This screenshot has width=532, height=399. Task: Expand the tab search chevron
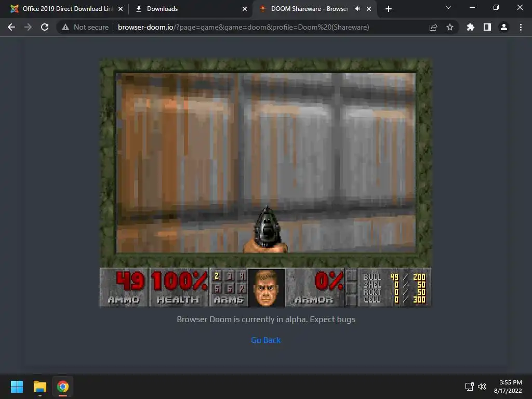(x=448, y=7)
